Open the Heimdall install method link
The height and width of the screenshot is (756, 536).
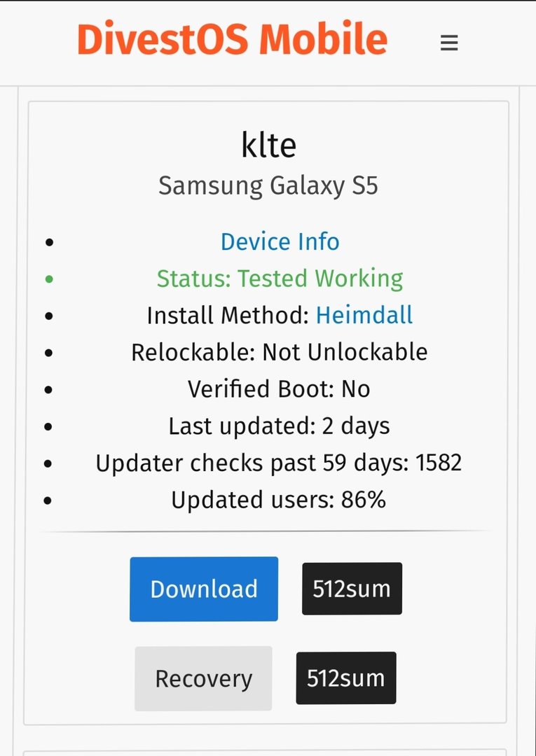tap(364, 315)
